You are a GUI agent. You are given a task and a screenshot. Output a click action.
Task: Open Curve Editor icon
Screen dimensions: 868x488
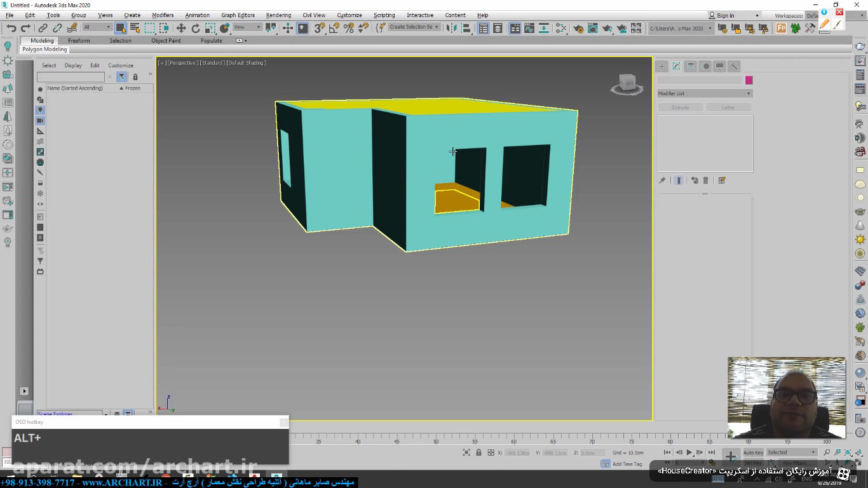[529, 28]
